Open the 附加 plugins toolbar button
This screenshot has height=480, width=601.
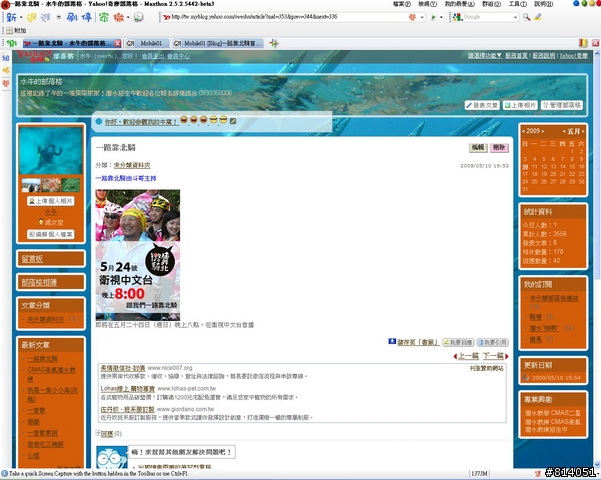pyautogui.click(x=16, y=30)
